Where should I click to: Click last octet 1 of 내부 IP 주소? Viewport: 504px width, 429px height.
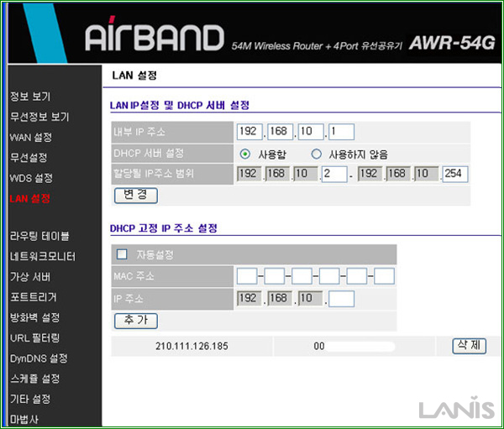pos(341,132)
